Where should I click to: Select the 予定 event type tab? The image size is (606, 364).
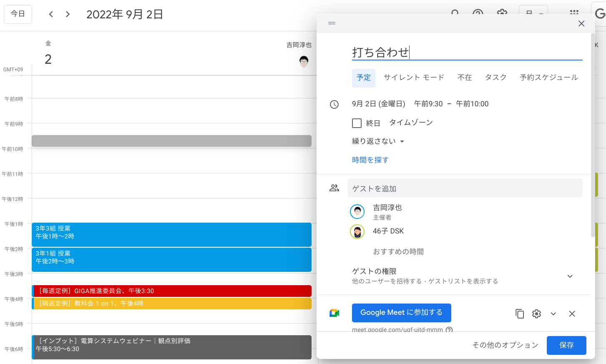coord(364,78)
